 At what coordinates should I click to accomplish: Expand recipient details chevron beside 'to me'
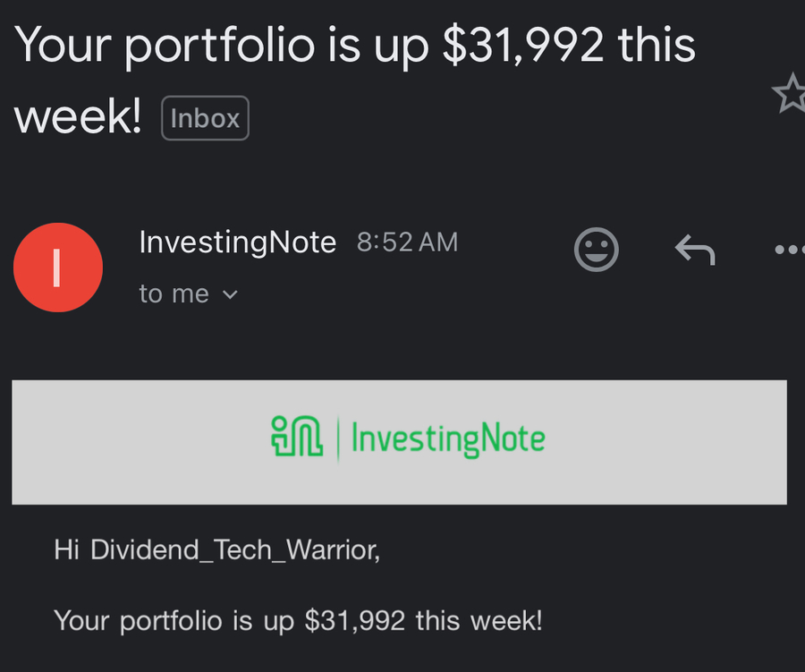[x=230, y=294]
